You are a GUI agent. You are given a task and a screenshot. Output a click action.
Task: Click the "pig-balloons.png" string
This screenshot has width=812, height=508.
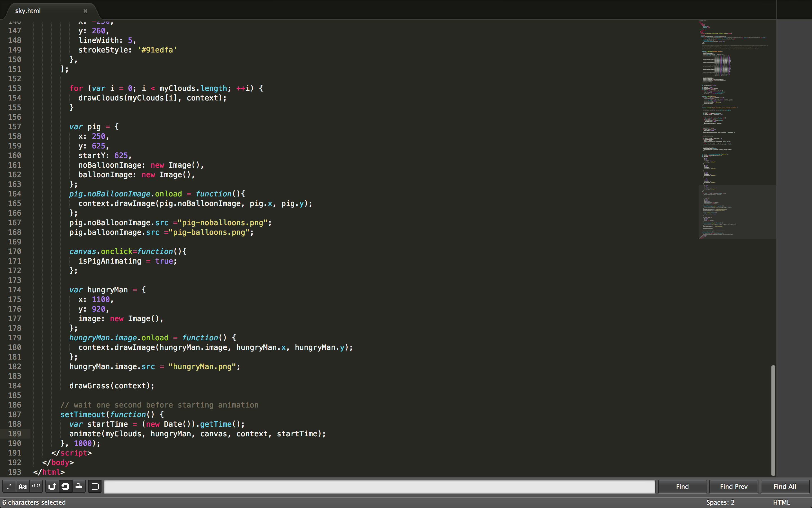tap(209, 232)
